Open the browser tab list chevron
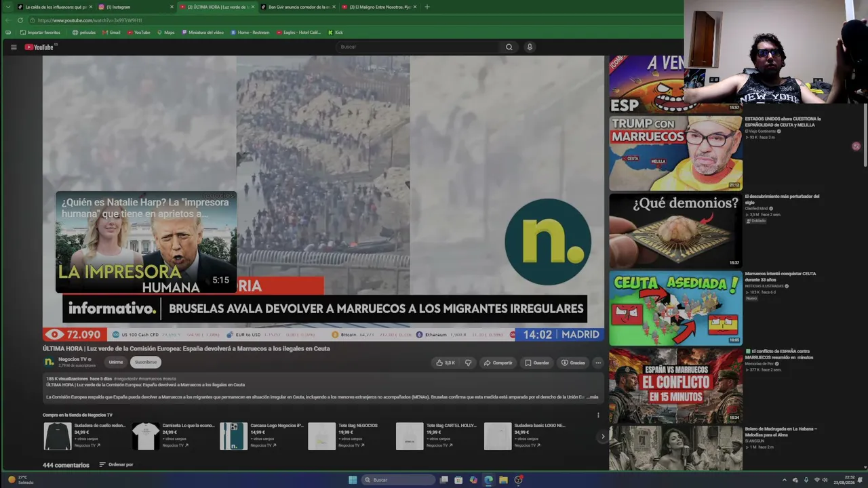The image size is (868, 488). pyautogui.click(x=8, y=7)
